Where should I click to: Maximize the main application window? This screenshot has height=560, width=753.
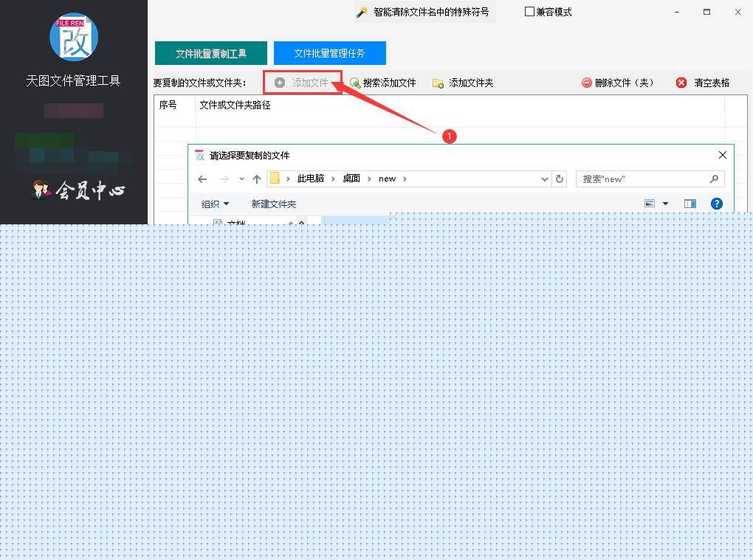click(706, 12)
